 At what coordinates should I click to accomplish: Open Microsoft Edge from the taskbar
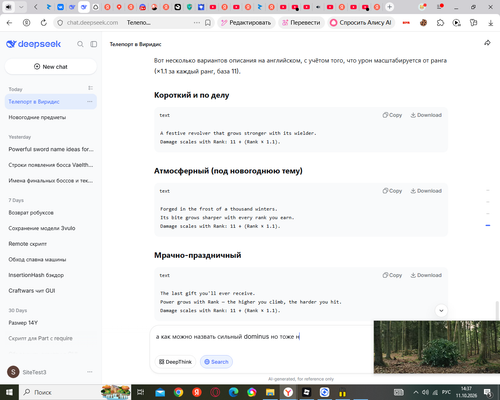click(x=233, y=392)
